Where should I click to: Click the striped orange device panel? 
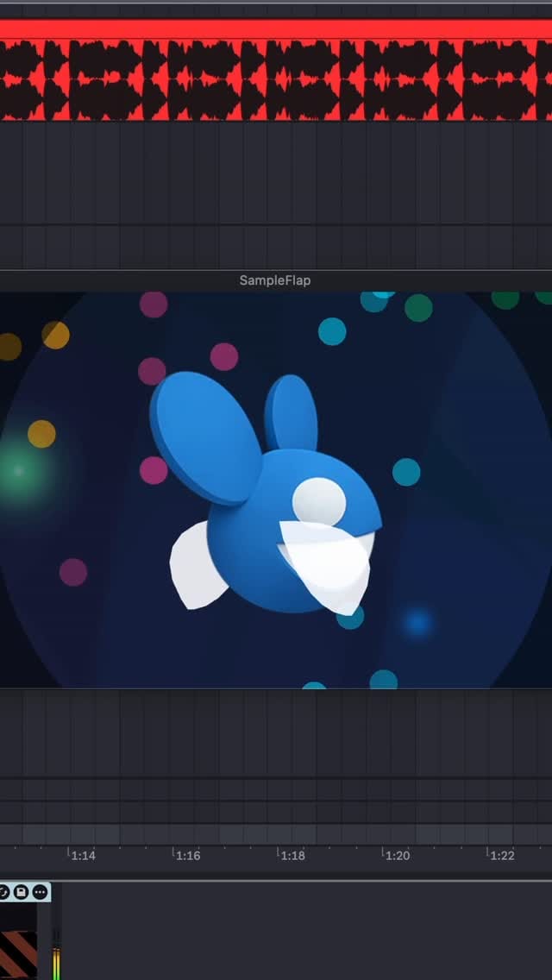(x=18, y=954)
